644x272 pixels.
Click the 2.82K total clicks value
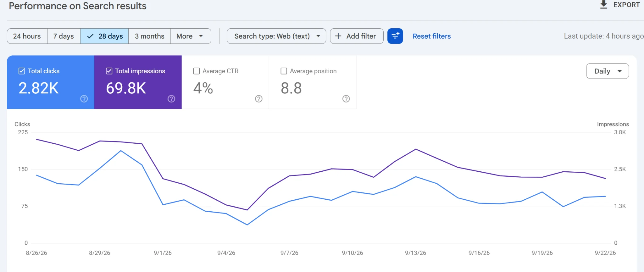coord(39,88)
